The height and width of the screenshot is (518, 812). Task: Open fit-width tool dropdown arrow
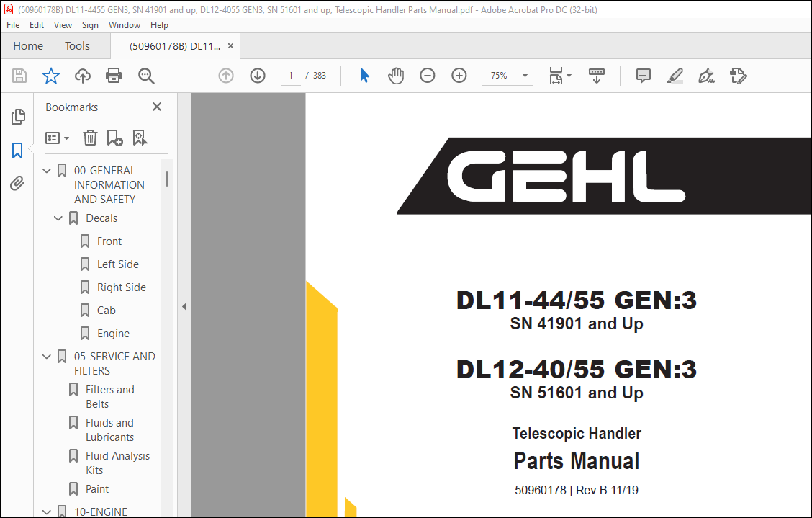tap(569, 76)
